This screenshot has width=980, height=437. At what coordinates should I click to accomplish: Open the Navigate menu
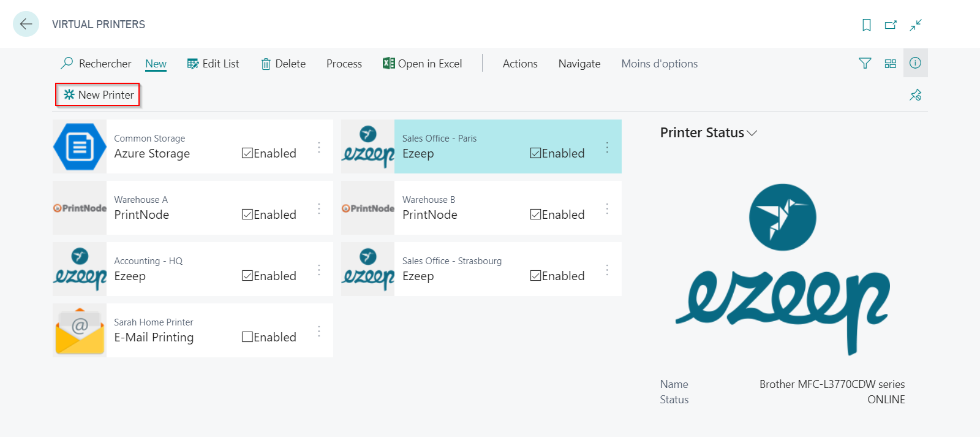pyautogui.click(x=579, y=64)
